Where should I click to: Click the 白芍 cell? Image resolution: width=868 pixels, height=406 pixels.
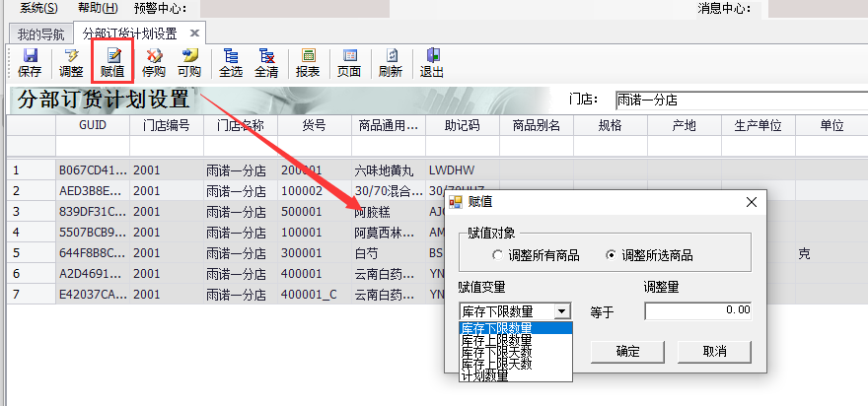click(x=389, y=253)
